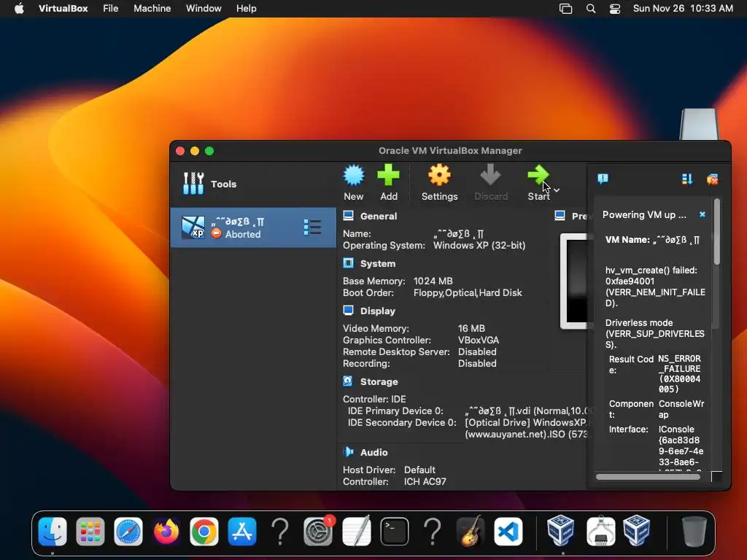Open the Apple menu

pyautogui.click(x=19, y=9)
